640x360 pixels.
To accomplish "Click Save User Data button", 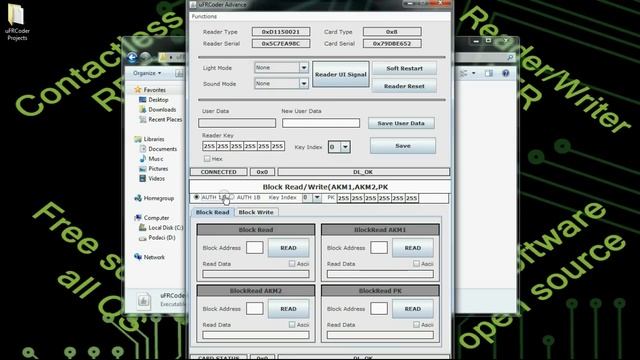I will coord(401,123).
